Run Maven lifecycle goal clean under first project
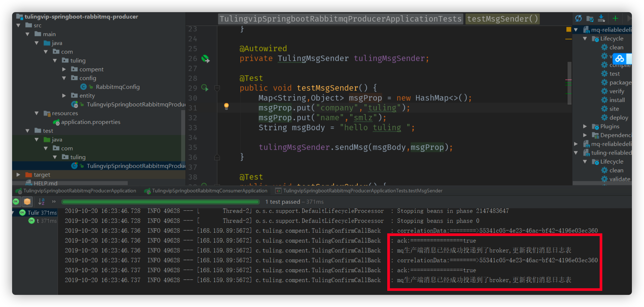This screenshot has width=644, height=307. coord(616,47)
